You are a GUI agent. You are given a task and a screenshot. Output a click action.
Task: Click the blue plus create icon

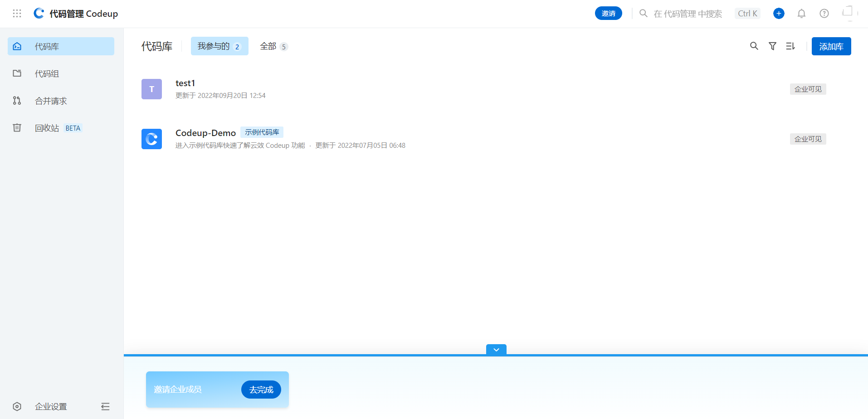(x=779, y=14)
